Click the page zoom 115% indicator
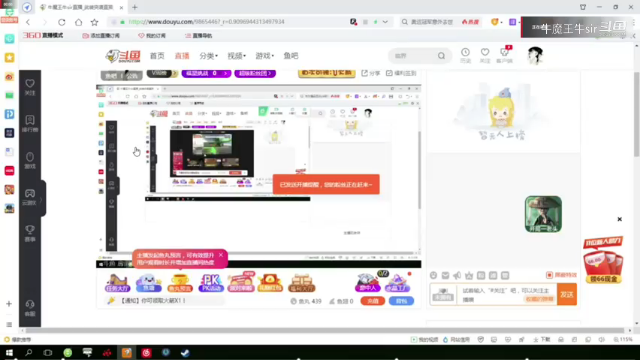Image resolution: width=640 pixels, height=360 pixels. [x=623, y=340]
